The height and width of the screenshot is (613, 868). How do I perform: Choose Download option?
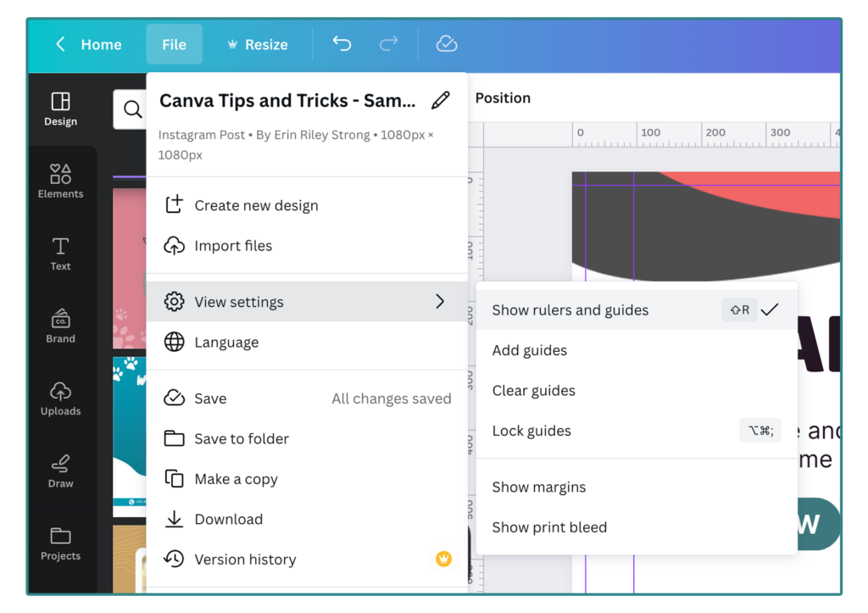307,520
